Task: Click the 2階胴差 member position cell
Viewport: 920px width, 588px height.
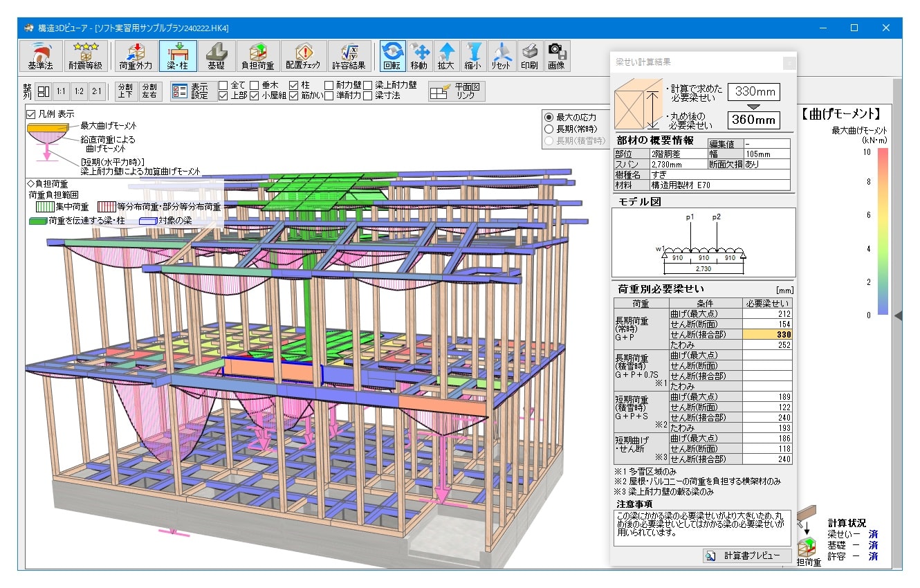Action: 678,154
